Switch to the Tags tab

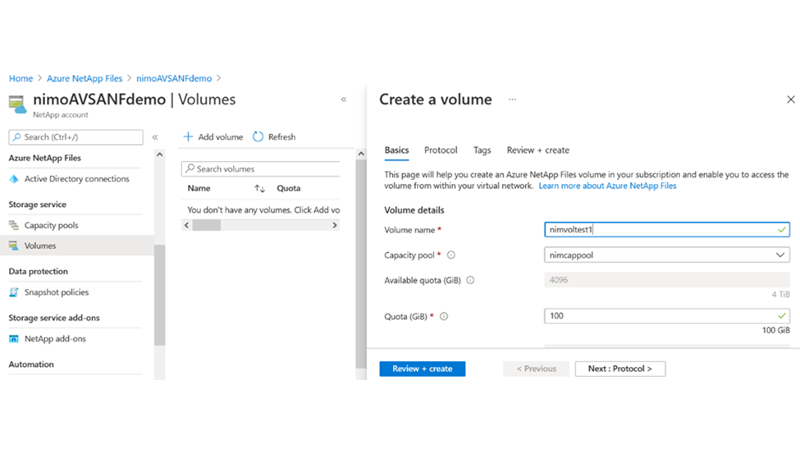click(x=482, y=150)
